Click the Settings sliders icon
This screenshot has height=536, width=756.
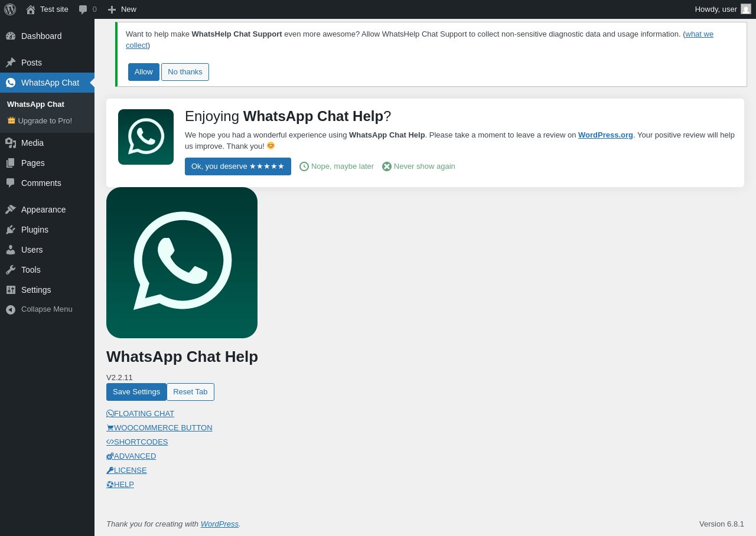[11, 290]
